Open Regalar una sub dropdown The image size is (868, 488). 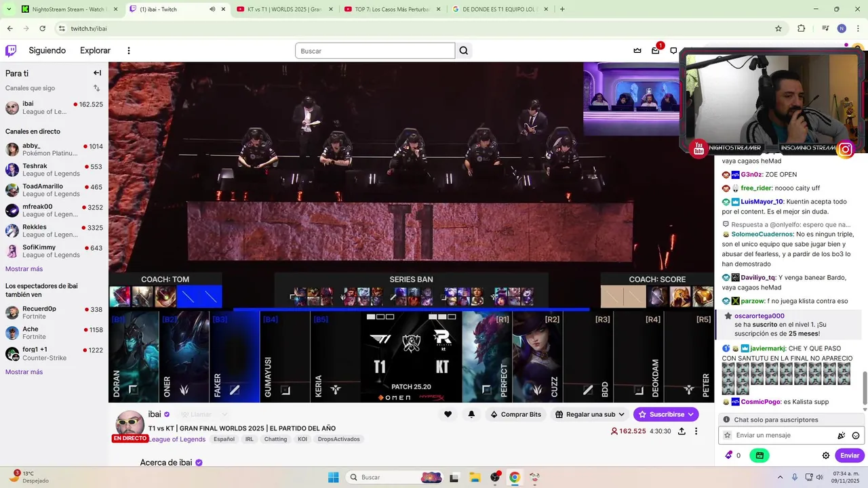(x=589, y=414)
